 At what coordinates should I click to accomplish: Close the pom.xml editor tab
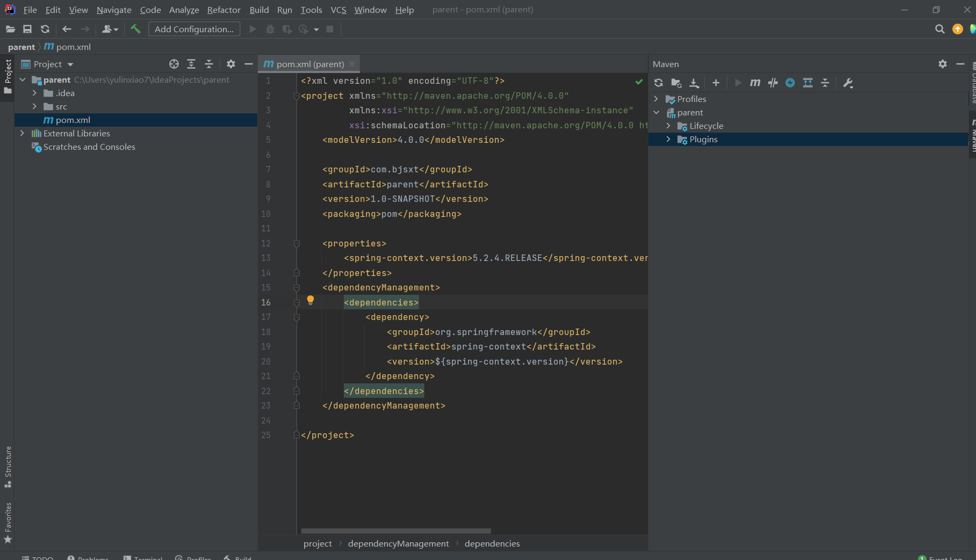(352, 64)
